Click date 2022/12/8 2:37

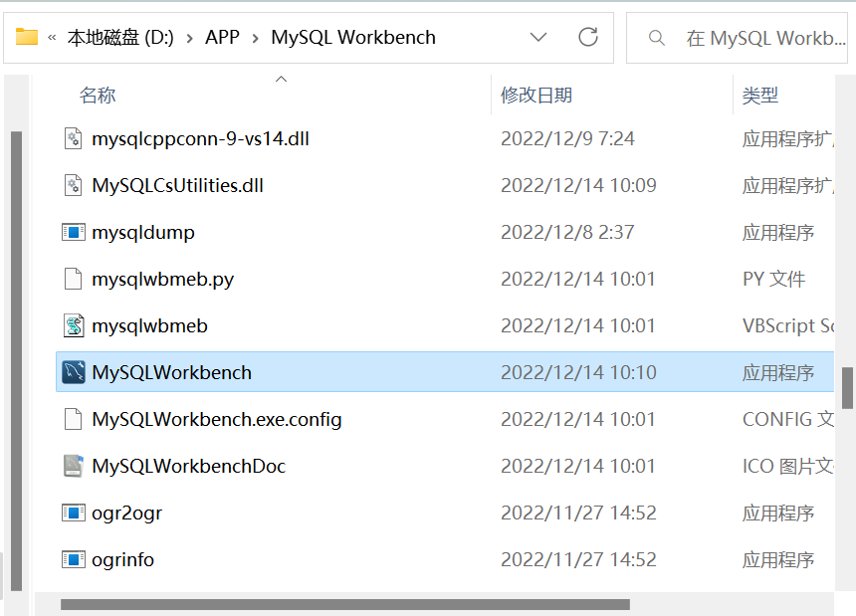point(567,233)
